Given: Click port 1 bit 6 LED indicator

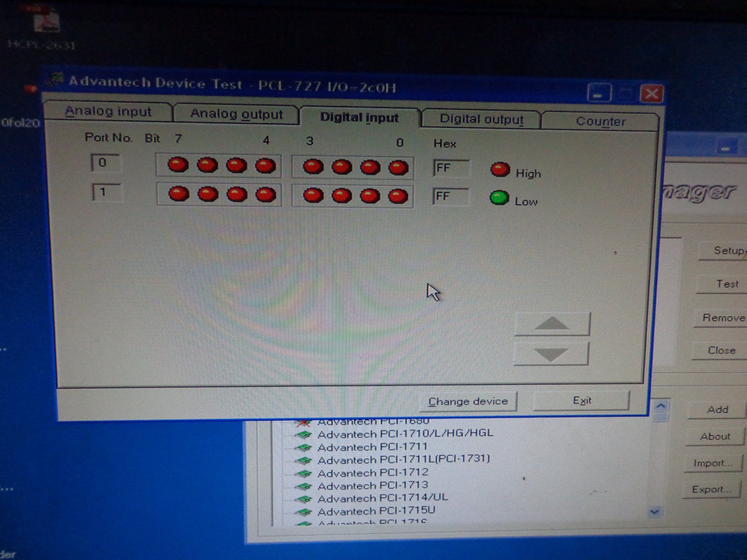Looking at the screenshot, I should click(x=208, y=194).
